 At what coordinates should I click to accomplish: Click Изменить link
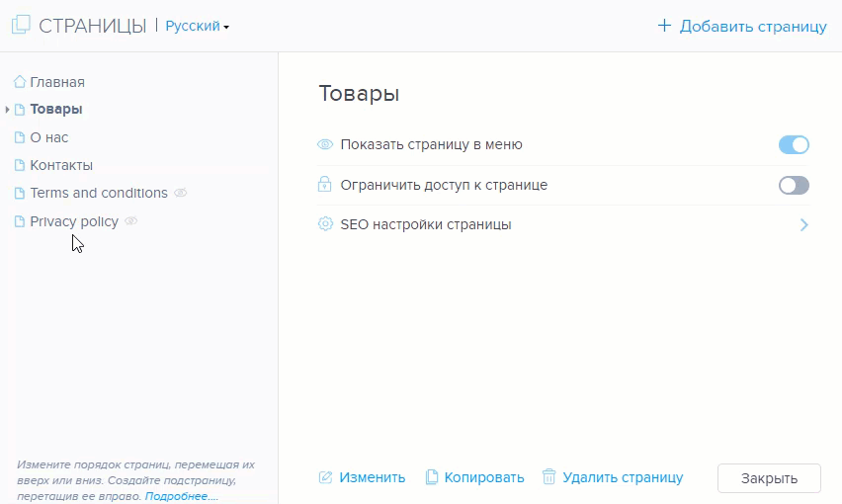click(x=373, y=477)
